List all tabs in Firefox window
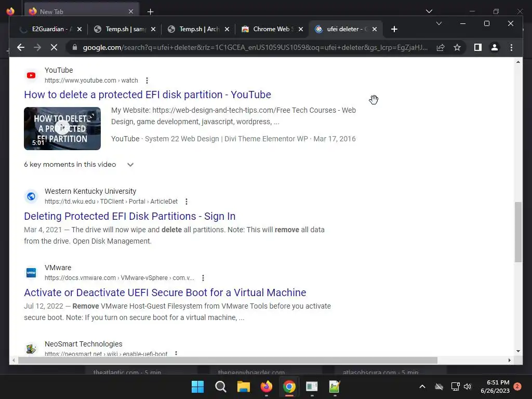This screenshot has width=532, height=399. (429, 11)
